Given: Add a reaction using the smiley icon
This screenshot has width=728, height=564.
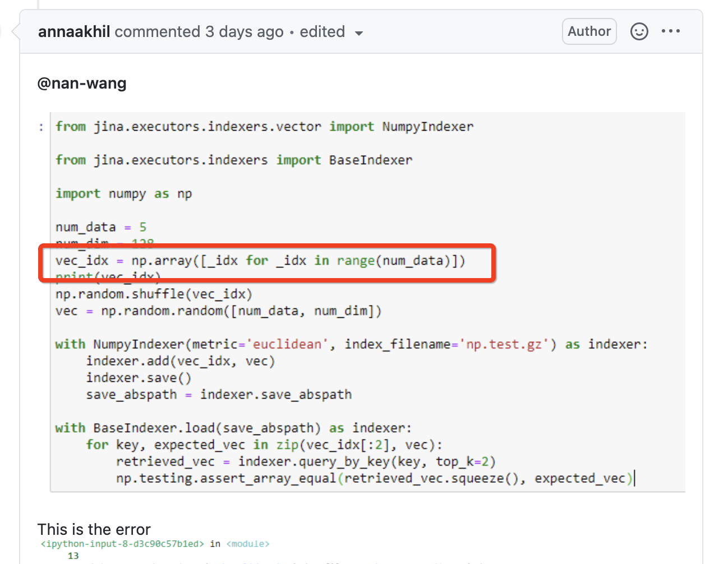Looking at the screenshot, I should tap(639, 31).
